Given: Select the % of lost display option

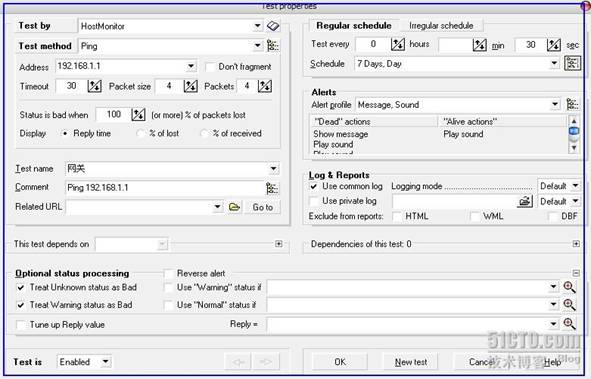Looking at the screenshot, I should click(x=141, y=133).
